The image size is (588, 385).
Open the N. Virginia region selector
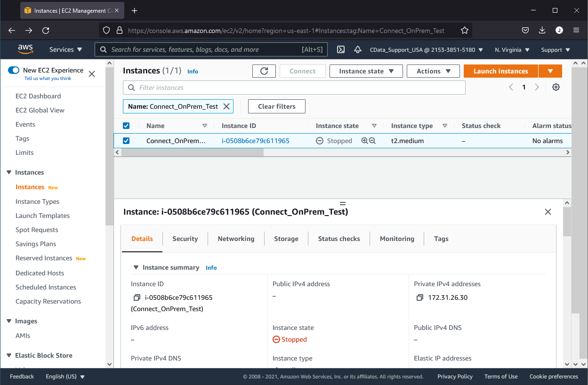511,49
